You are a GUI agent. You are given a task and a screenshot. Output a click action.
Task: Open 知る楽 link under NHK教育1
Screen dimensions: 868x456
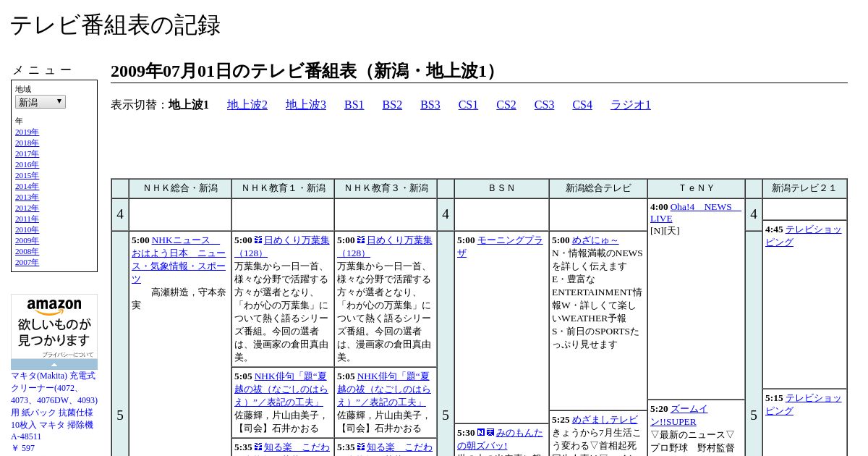297,447
